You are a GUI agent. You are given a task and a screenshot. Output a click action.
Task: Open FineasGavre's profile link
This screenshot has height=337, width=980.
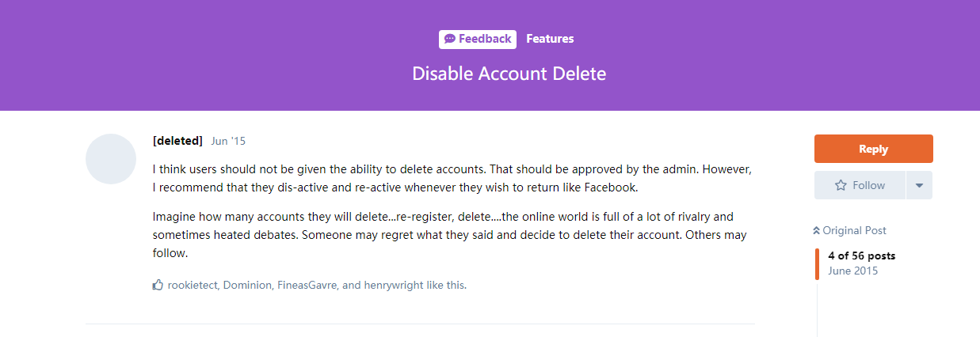(x=307, y=285)
